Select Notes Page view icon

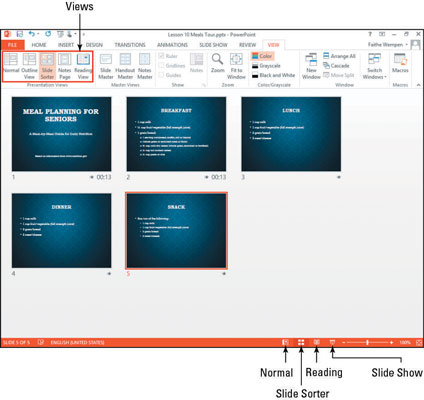(65, 66)
